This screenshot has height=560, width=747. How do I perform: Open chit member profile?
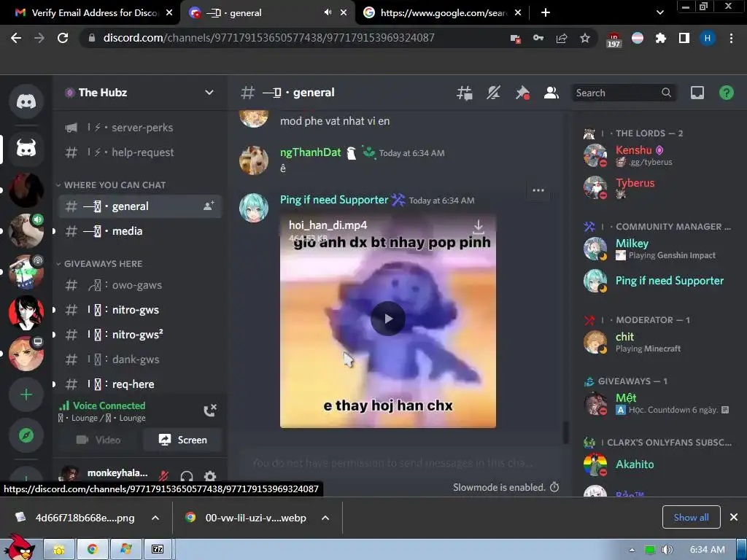pos(657,342)
